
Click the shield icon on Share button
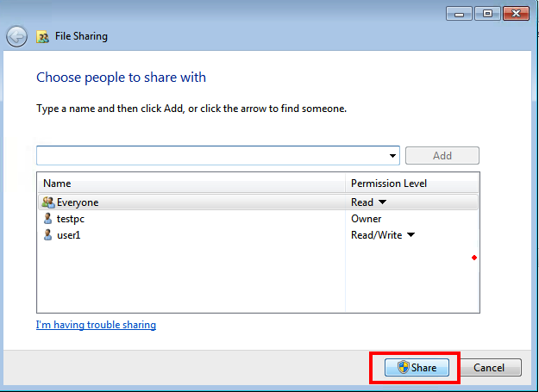[404, 367]
